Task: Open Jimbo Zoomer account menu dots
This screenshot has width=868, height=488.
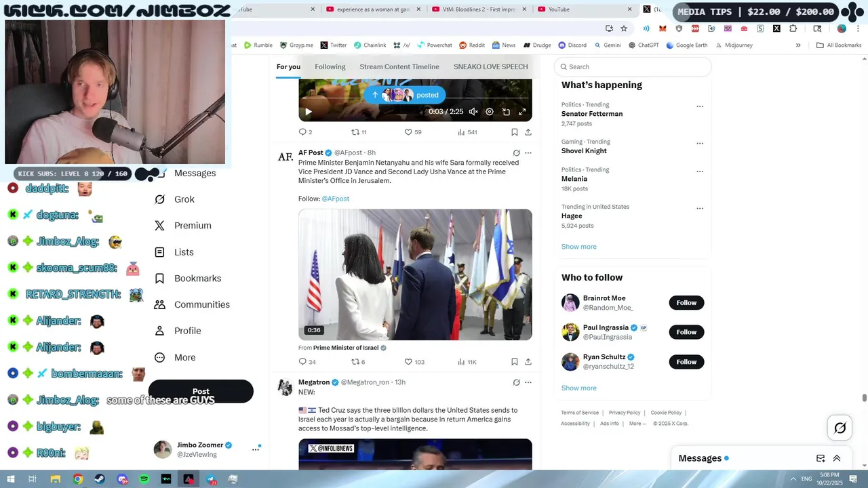Action: 256,449
